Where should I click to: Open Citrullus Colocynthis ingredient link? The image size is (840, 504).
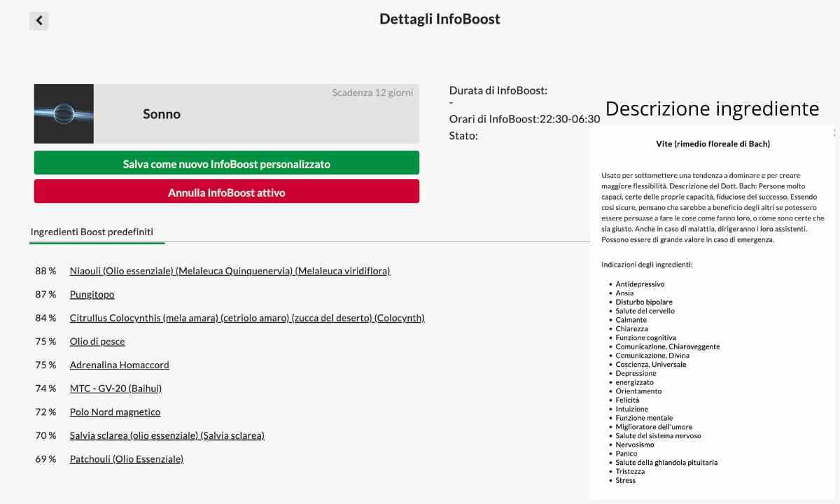click(247, 318)
